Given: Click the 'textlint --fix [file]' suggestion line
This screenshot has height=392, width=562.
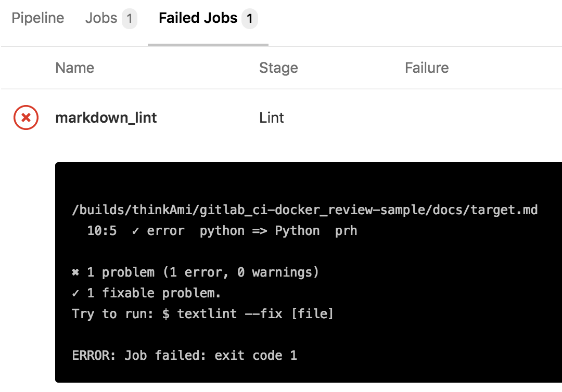Looking at the screenshot, I should (x=202, y=314).
